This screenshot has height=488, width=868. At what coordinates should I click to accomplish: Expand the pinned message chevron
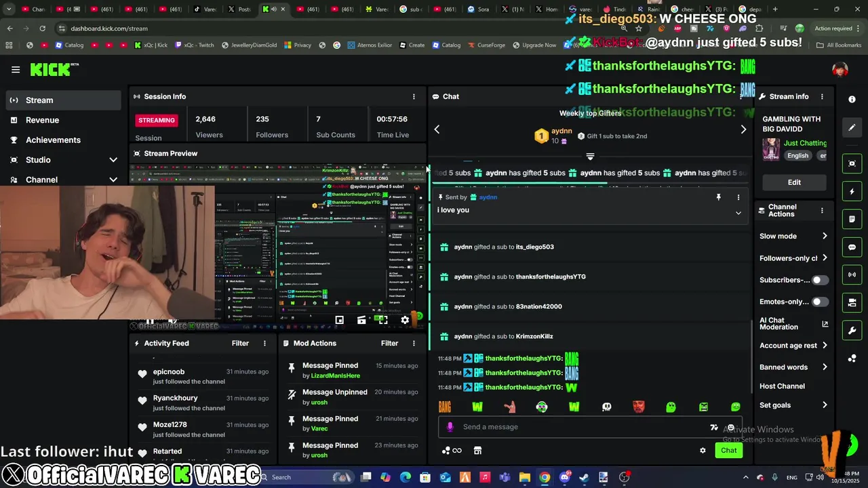click(x=738, y=213)
